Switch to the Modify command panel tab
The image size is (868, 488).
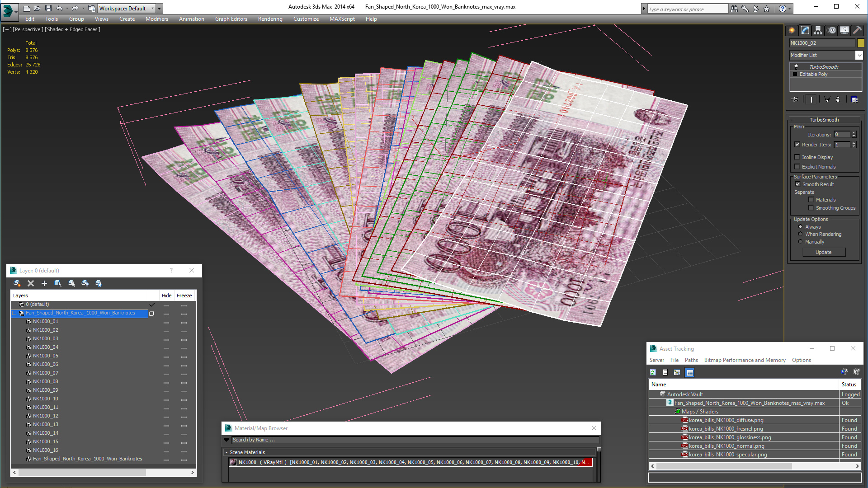pyautogui.click(x=805, y=30)
